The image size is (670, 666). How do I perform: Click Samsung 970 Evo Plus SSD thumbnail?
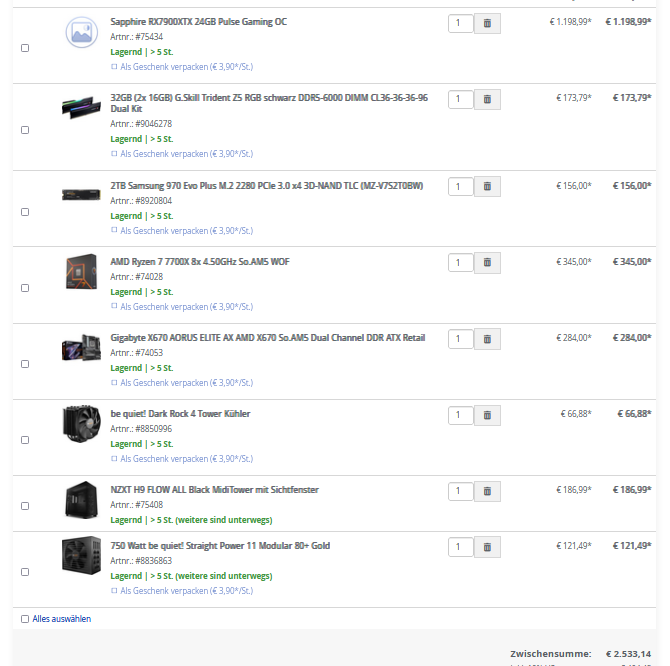point(81,195)
